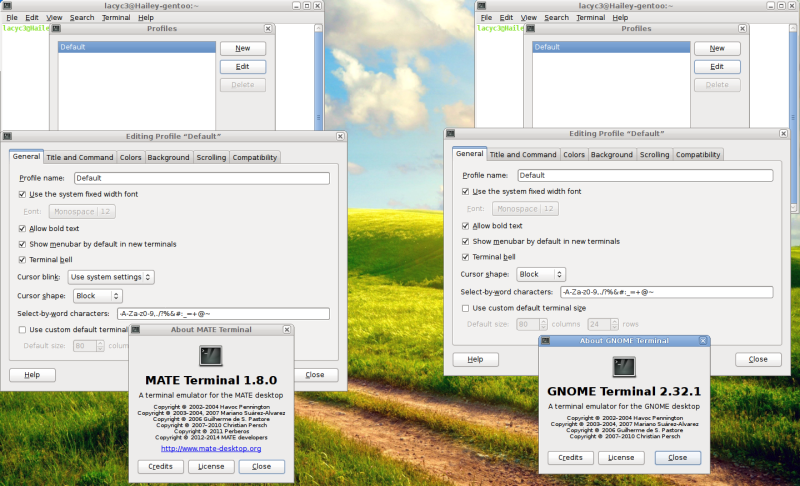
Task: Open Cursor shape dropdown in left dialog
Action: pos(97,296)
